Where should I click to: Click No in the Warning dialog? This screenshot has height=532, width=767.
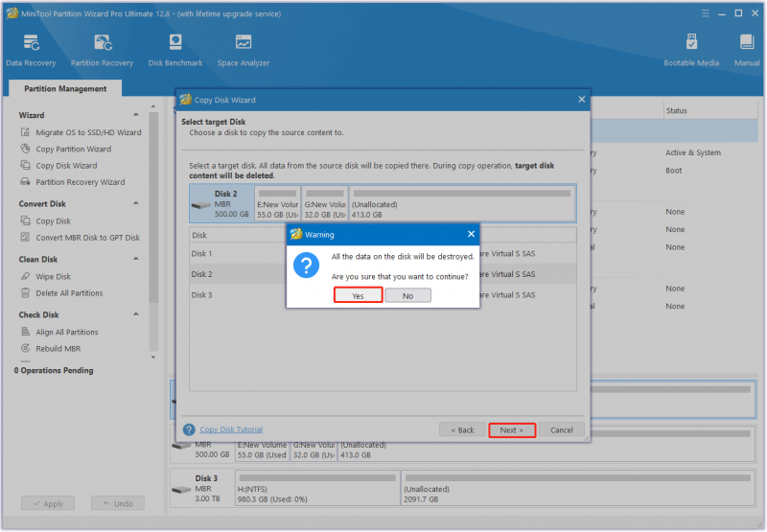point(408,295)
